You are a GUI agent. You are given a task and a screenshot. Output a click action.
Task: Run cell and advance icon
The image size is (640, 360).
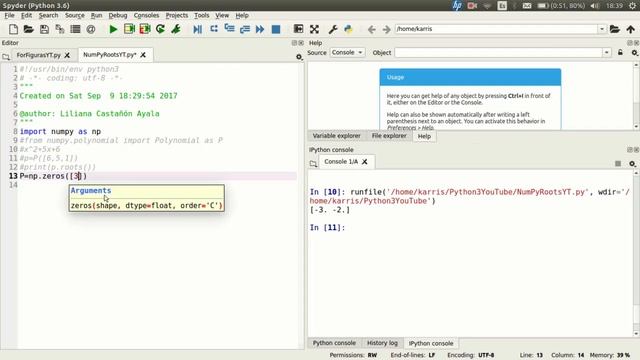tap(145, 29)
